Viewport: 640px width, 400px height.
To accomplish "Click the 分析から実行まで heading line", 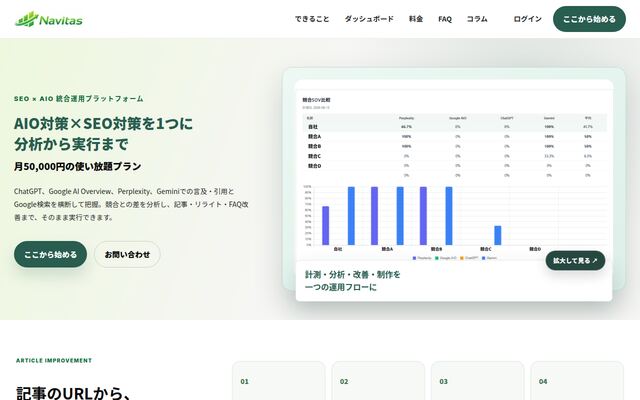I will tap(71, 144).
